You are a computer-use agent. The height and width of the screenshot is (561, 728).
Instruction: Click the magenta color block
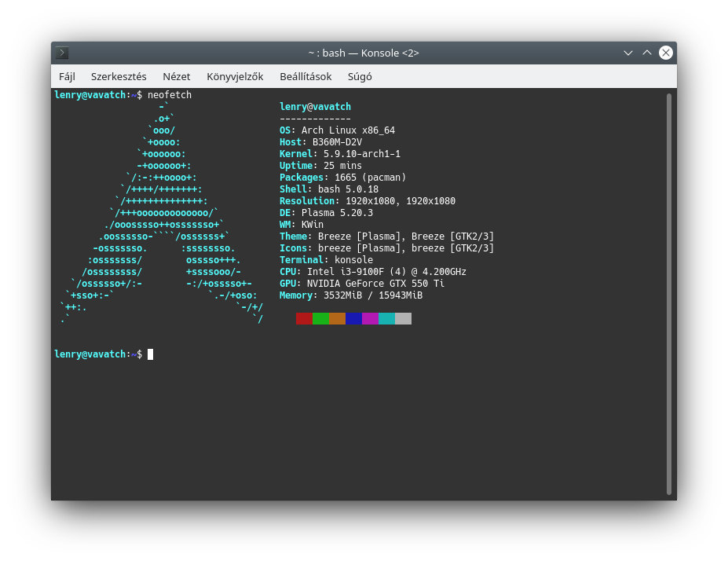click(371, 318)
